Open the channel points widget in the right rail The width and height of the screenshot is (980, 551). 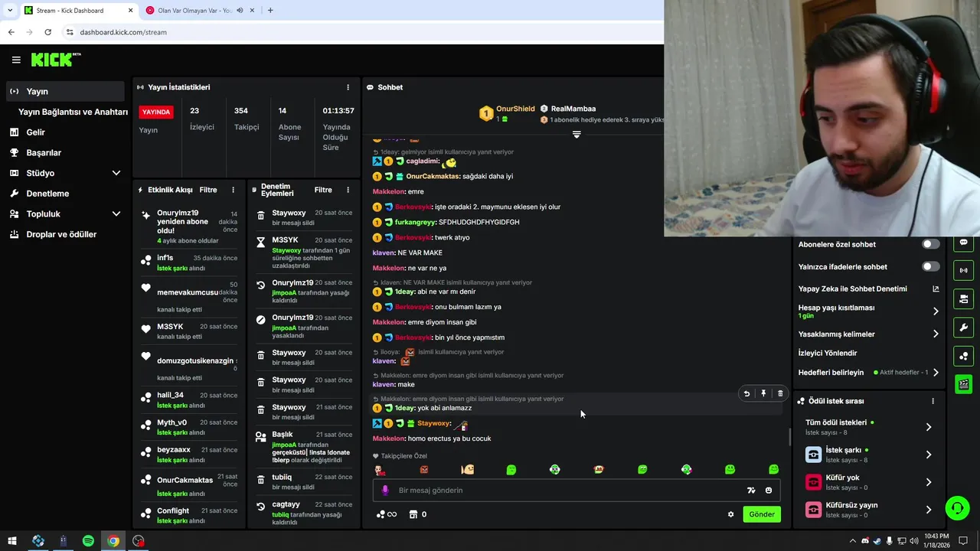coord(963,356)
